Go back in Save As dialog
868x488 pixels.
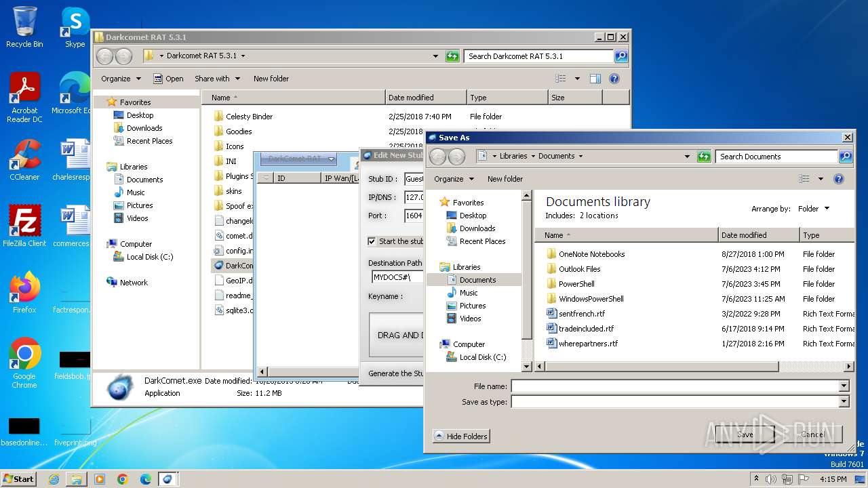pos(438,157)
